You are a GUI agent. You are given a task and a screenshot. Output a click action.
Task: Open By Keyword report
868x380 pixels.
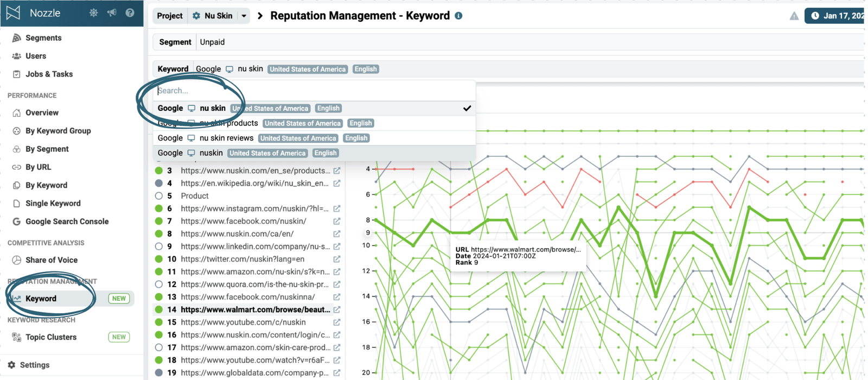[46, 185]
